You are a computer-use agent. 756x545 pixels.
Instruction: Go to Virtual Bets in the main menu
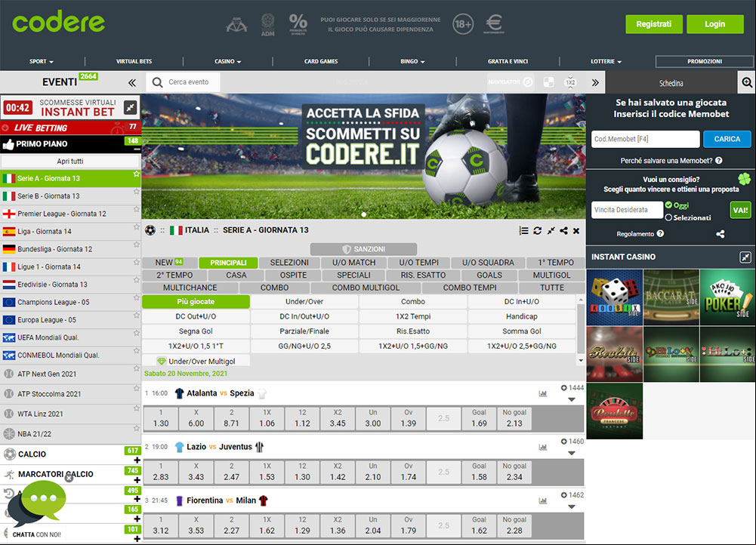tap(134, 61)
